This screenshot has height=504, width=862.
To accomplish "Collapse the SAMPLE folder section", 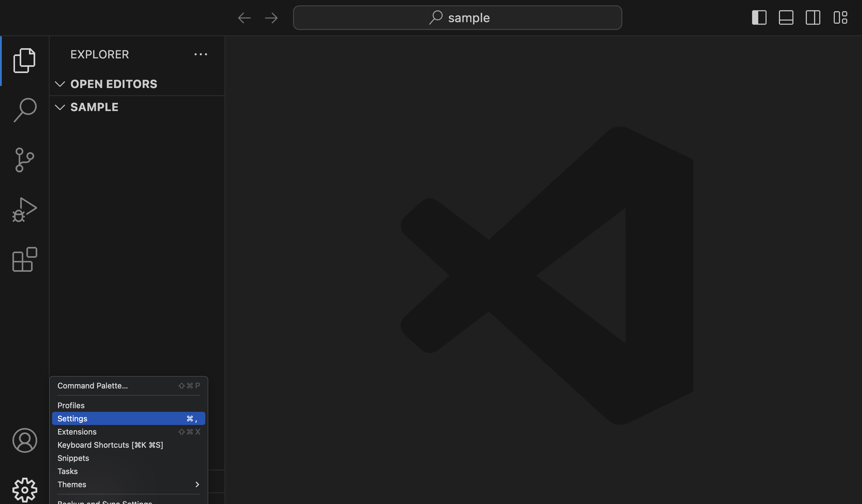I will click(60, 107).
